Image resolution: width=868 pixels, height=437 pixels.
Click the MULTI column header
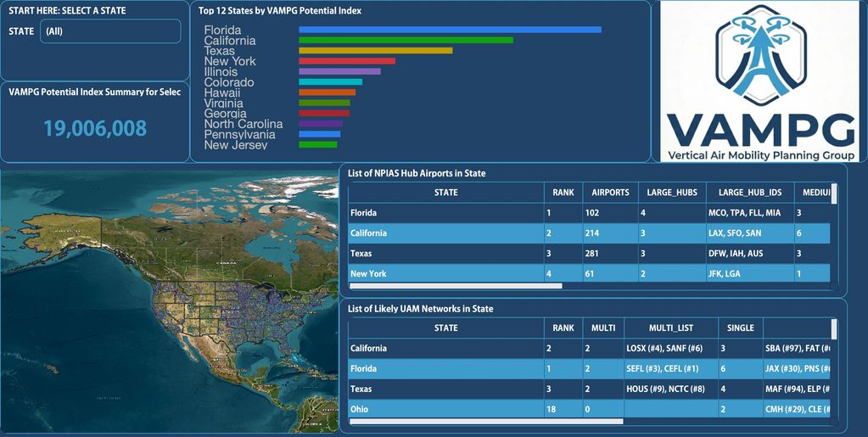603,328
